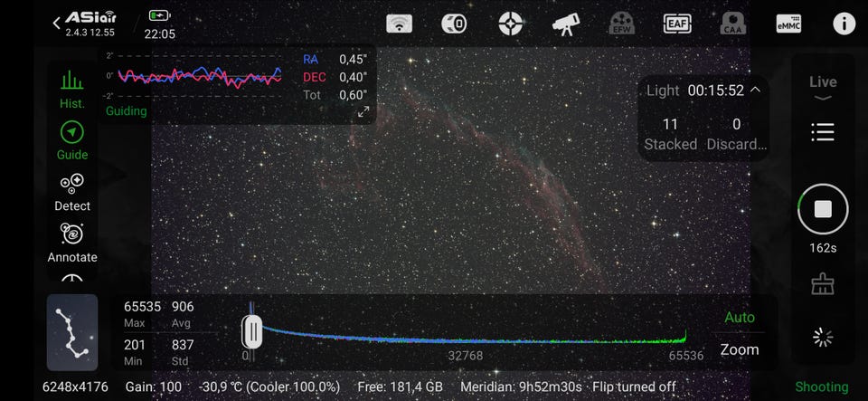Collapse the Light stacking info panel
This screenshot has width=868, height=401.
pos(756,90)
